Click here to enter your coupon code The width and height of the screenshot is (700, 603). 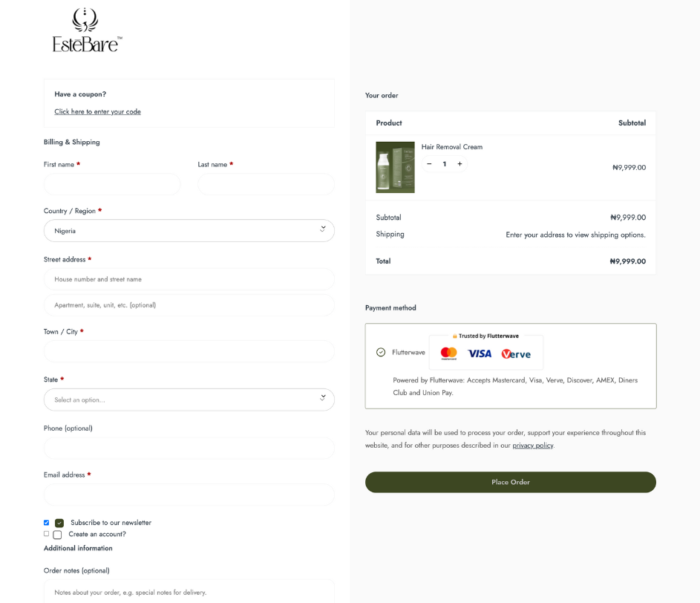(97, 111)
